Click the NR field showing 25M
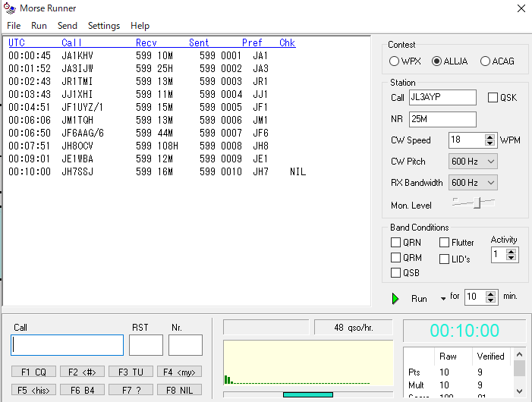The image size is (532, 402). coord(442,119)
